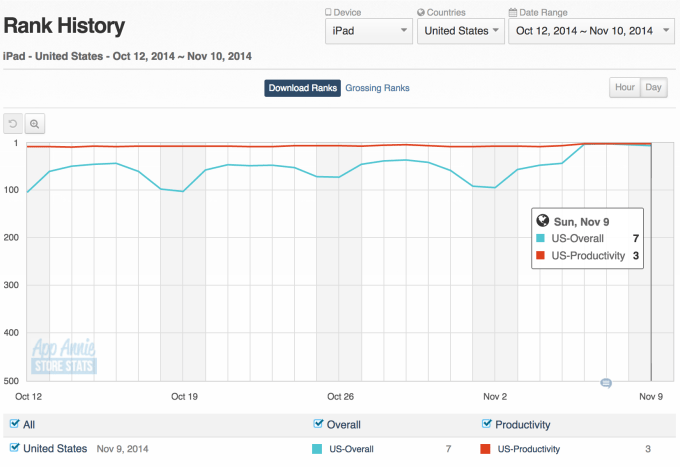Click the globe icon beside Countries
This screenshot has width=680, height=467.
pyautogui.click(x=420, y=12)
